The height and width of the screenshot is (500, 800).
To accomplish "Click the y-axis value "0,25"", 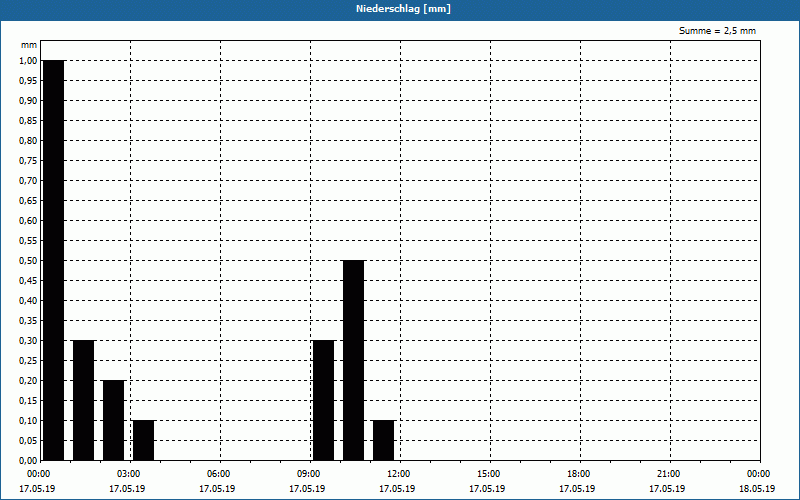I will [28, 361].
